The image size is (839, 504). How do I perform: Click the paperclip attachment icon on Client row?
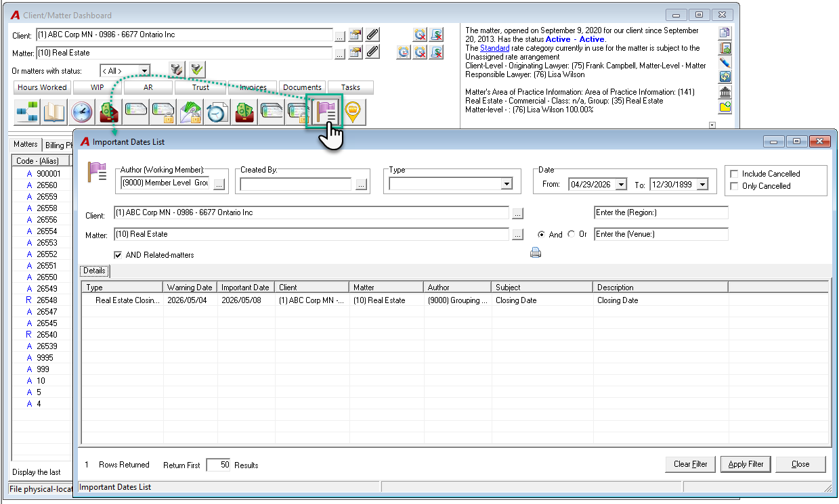372,35
